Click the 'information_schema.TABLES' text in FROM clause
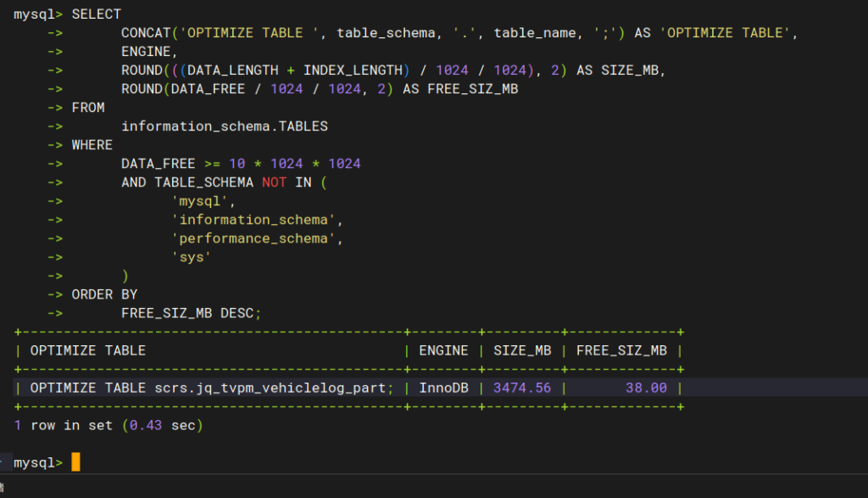Image resolution: width=868 pixels, height=498 pixels. click(224, 126)
